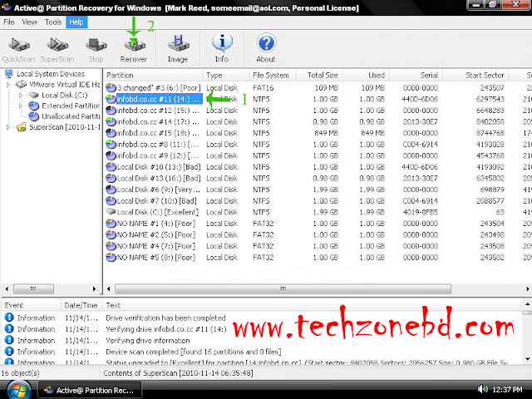This screenshot has height=399, width=532.
Task: Expand the Extended Partition tree node
Action: coord(21,106)
